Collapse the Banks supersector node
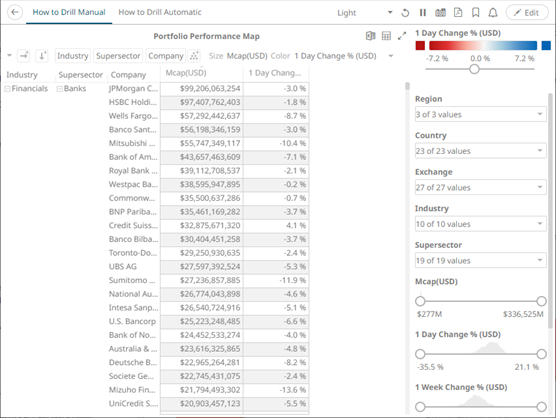Image resolution: width=556 pixels, height=418 pixels. [60, 89]
